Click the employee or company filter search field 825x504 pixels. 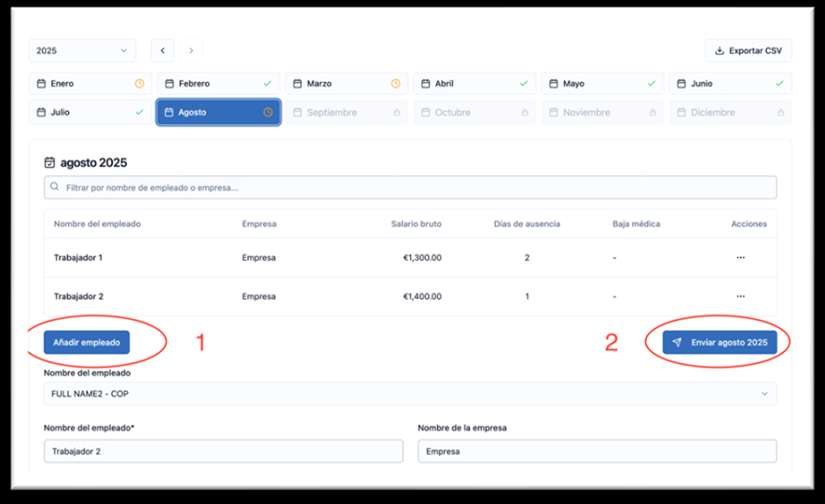(409, 187)
